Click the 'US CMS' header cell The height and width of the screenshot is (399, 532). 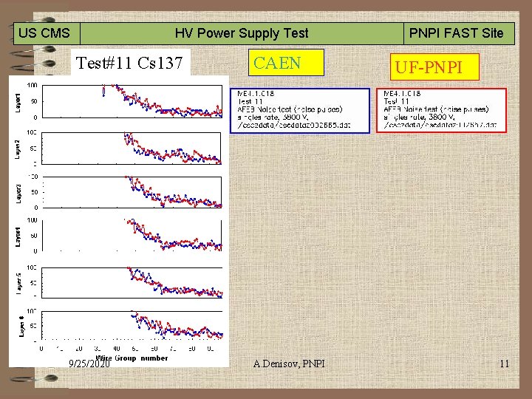pyautogui.click(x=47, y=33)
